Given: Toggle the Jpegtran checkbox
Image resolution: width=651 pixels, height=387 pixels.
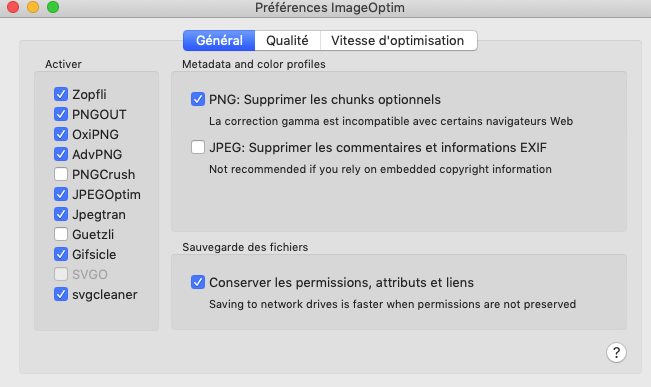Looking at the screenshot, I should [61, 214].
